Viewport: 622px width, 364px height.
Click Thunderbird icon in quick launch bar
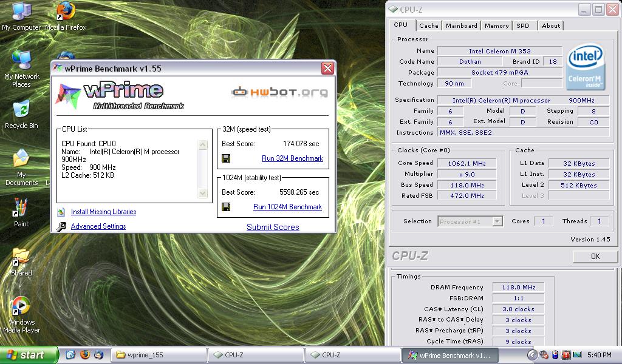tap(99, 354)
